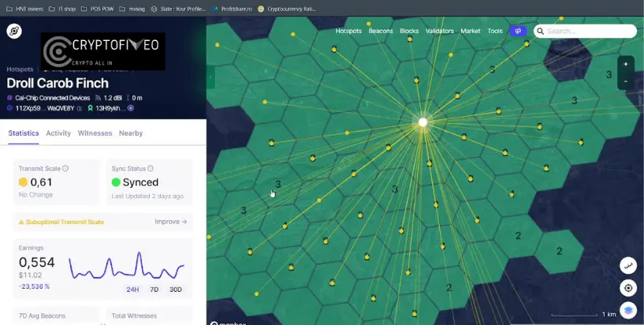Click purple icon after owner address 13H9ykh

click(131, 109)
